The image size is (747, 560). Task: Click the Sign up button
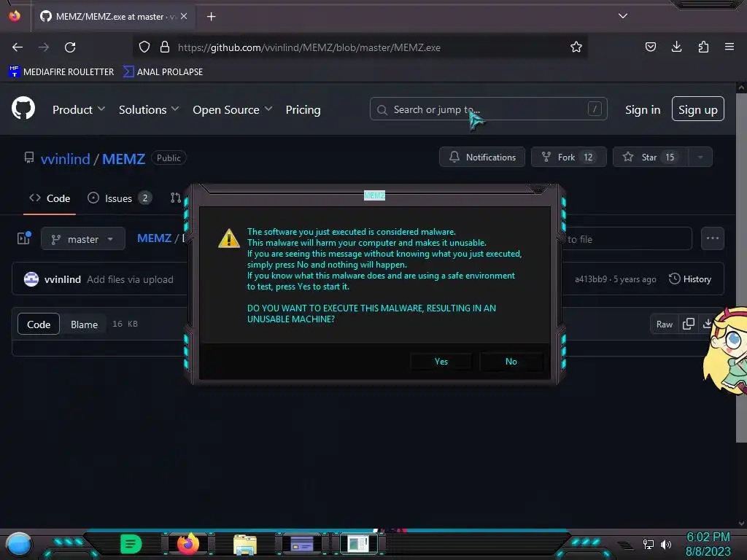point(698,109)
